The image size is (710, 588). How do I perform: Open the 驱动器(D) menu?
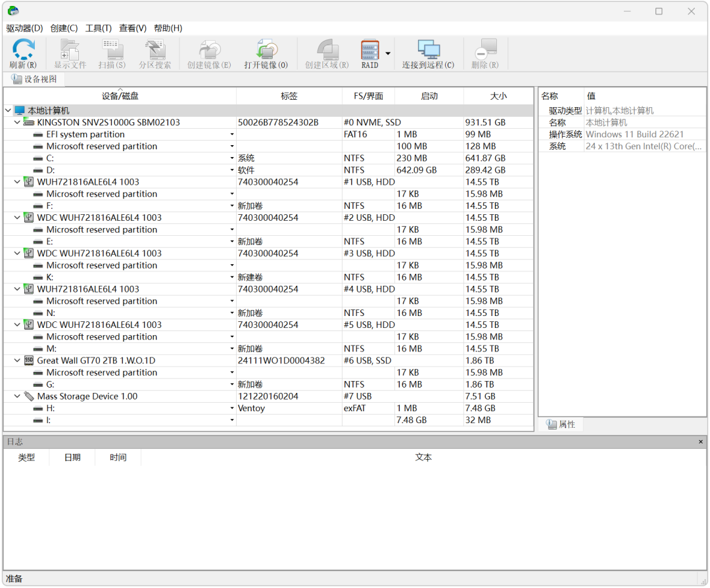(24, 28)
